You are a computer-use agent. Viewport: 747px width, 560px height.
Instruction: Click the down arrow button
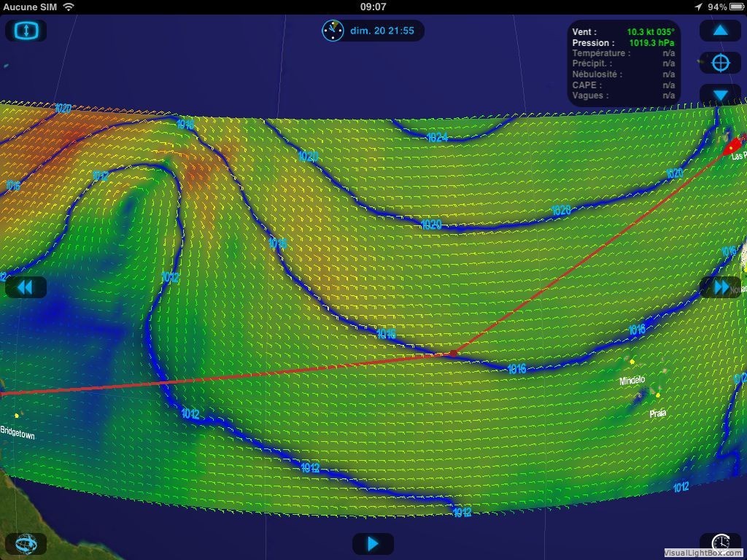pyautogui.click(x=720, y=95)
